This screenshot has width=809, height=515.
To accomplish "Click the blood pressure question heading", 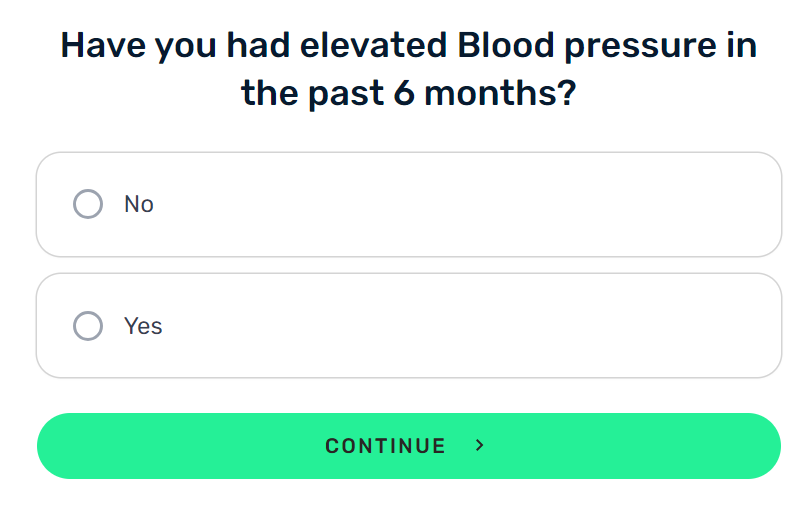I will point(409,69).
